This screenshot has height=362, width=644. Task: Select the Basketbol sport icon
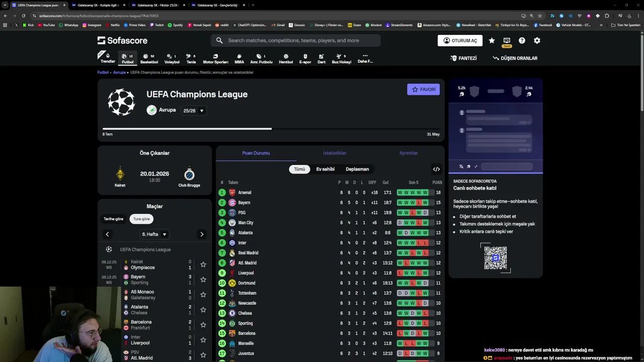[x=149, y=58]
